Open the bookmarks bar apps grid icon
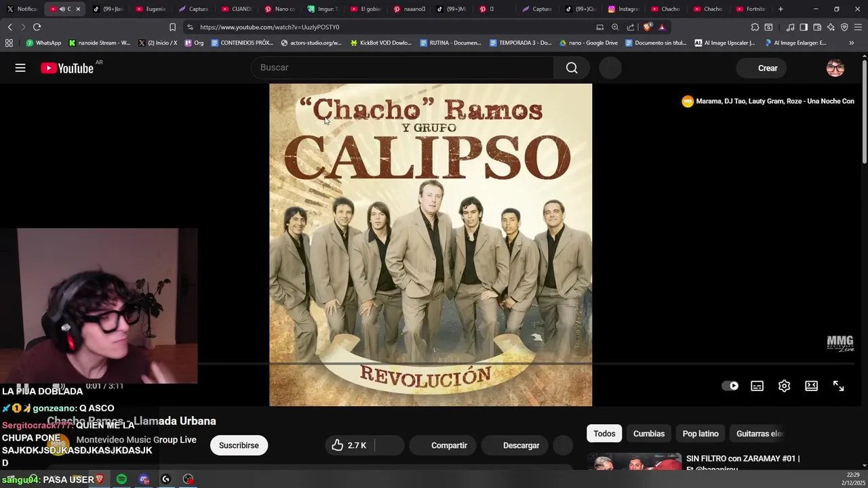Image resolution: width=868 pixels, height=488 pixels. pos(9,43)
